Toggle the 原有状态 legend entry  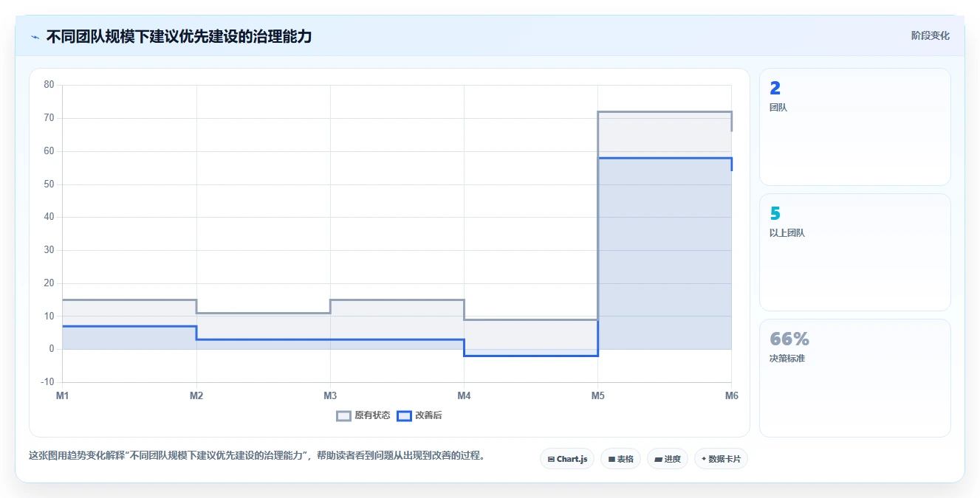click(x=363, y=415)
